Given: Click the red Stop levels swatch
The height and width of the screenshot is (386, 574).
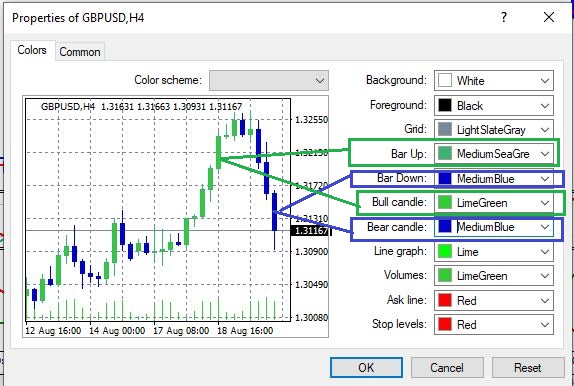Looking at the screenshot, I should pyautogui.click(x=445, y=324).
